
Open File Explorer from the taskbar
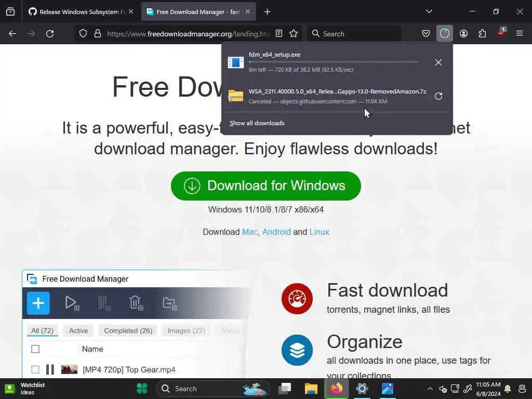pyautogui.click(x=311, y=389)
